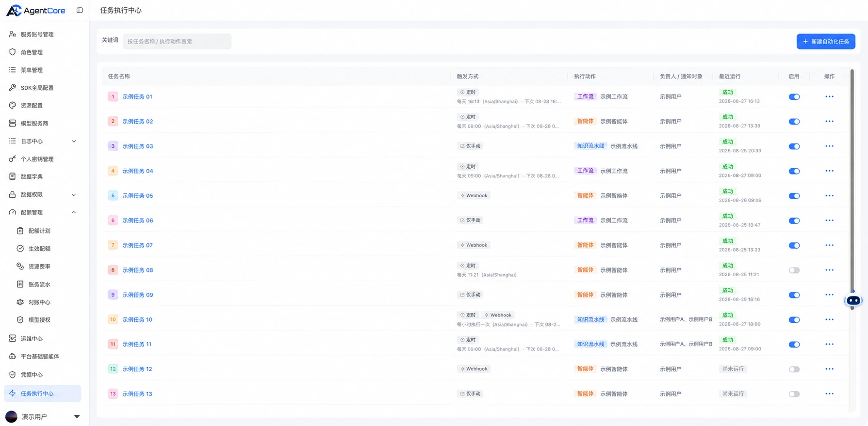Viewport: 868px width, 426px height.
Task: Open the 示例任务 02 link
Action: [137, 122]
